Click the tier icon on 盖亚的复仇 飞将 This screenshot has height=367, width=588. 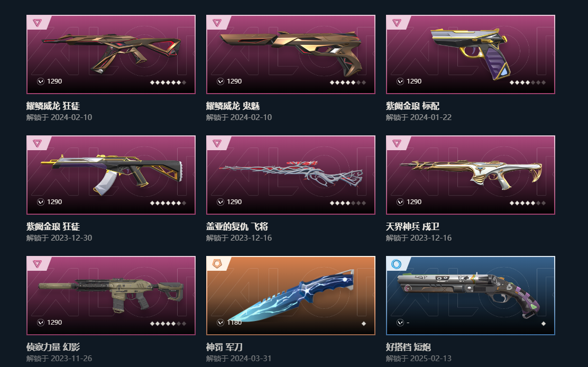click(217, 143)
